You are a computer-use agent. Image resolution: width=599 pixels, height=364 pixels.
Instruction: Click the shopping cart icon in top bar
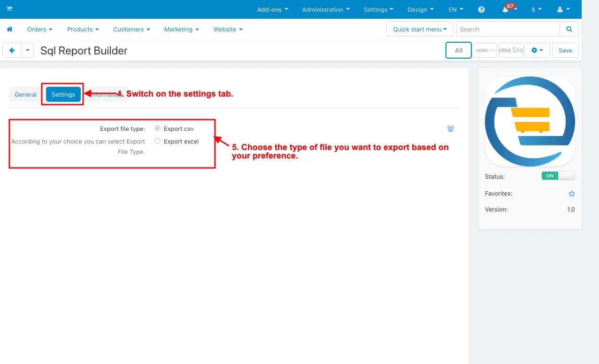tap(9, 9)
